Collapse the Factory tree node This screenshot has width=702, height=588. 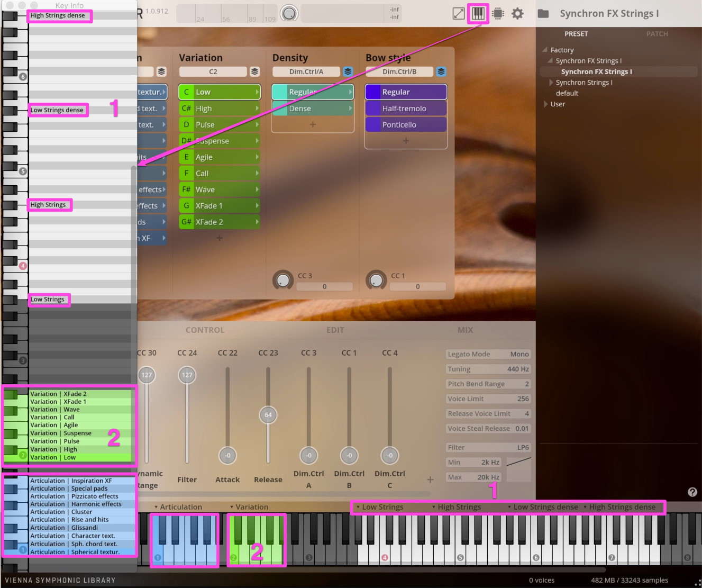click(x=544, y=50)
